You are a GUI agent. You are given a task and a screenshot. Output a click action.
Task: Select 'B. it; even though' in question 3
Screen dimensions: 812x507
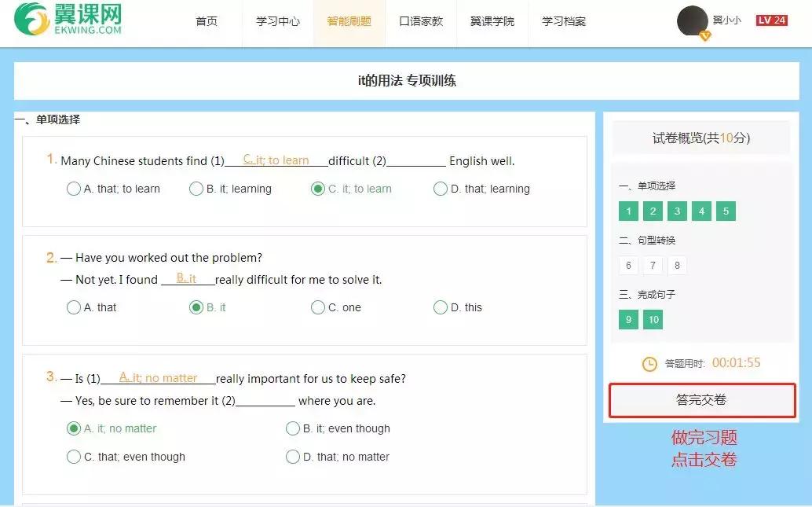pyautogui.click(x=292, y=428)
